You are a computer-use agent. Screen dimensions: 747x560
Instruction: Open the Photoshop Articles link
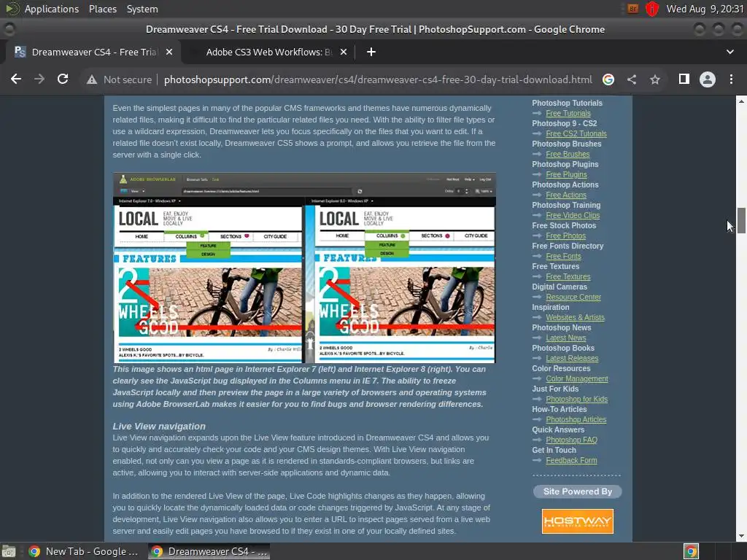click(x=576, y=421)
